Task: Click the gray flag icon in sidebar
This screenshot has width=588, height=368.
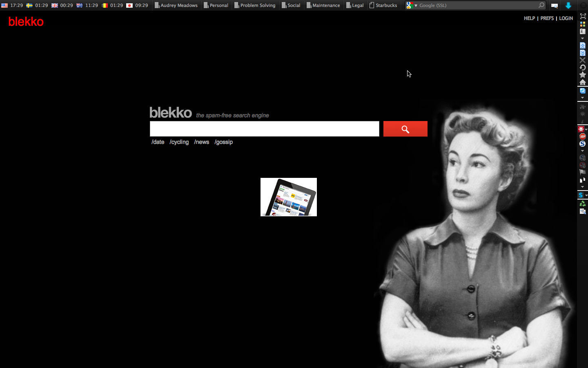Action: click(x=583, y=172)
